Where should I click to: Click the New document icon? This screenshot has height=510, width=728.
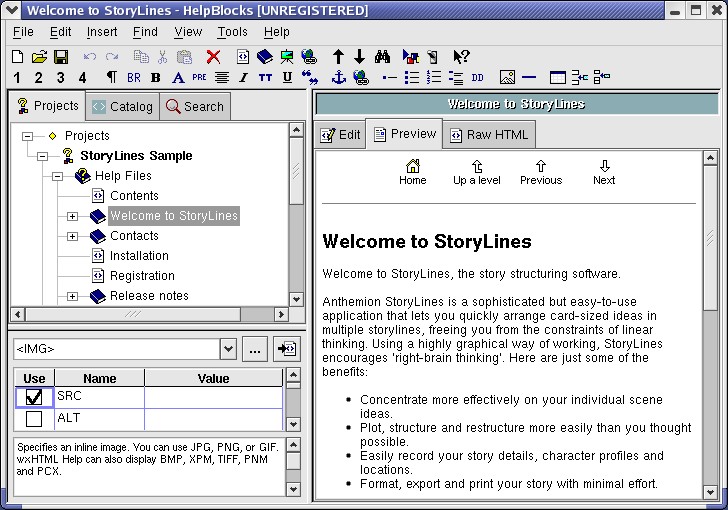click(17, 57)
